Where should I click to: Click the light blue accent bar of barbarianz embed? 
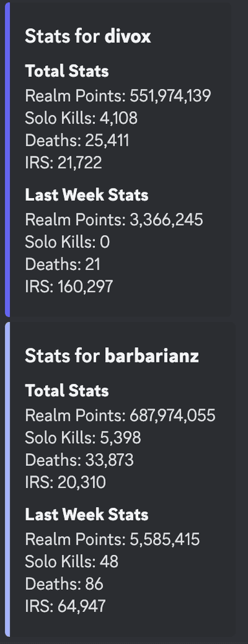tap(7, 479)
